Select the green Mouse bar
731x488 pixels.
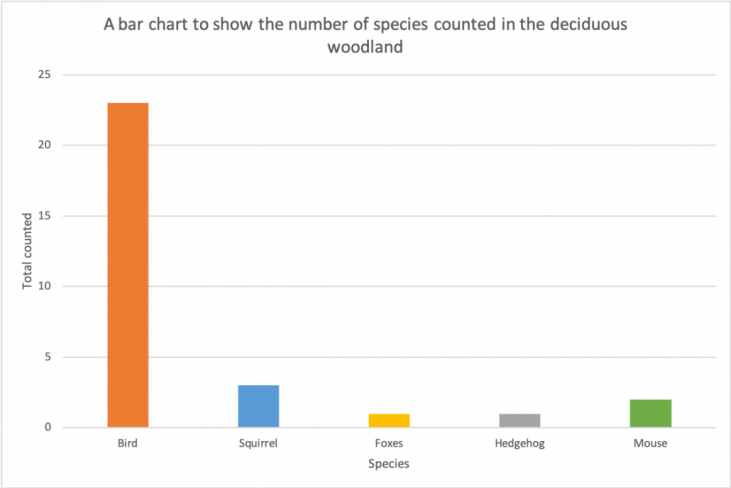point(651,413)
